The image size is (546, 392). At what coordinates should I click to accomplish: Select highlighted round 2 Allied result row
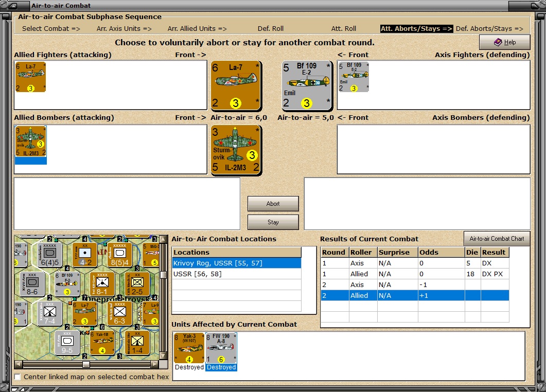[415, 296]
